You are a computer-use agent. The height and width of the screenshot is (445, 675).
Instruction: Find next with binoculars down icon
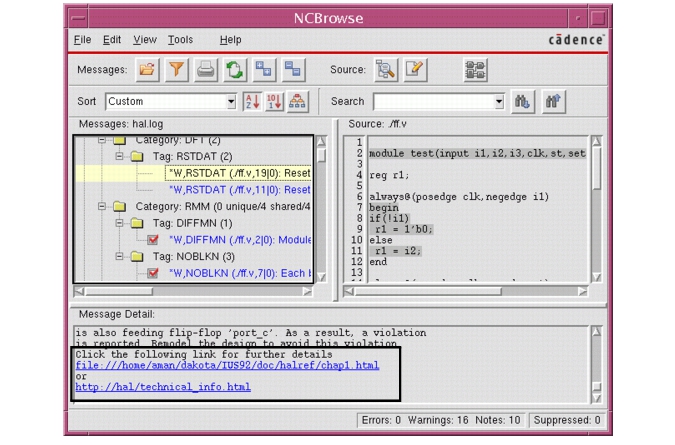(x=522, y=102)
